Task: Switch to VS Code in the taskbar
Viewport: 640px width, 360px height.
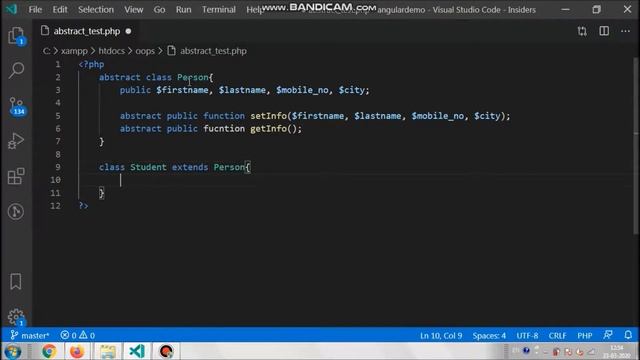Action: tap(137, 351)
